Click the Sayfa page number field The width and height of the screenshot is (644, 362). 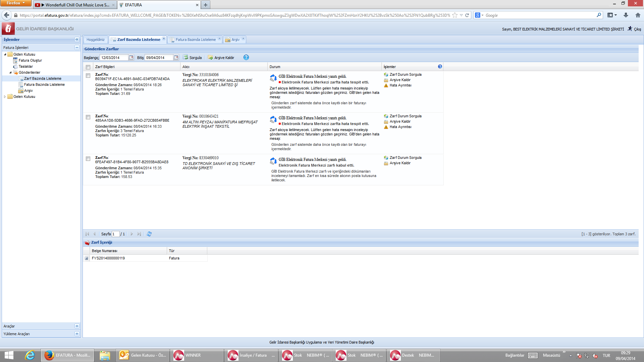(115, 234)
